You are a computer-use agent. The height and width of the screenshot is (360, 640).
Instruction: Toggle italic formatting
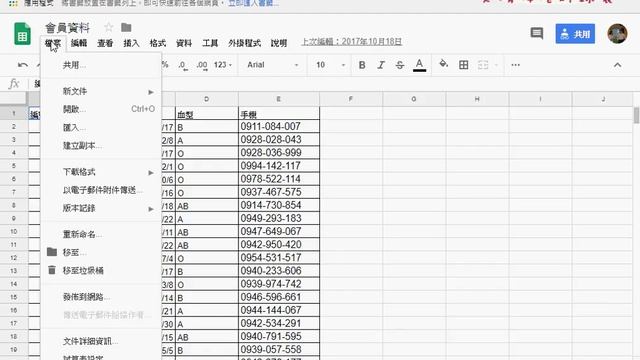tap(381, 65)
